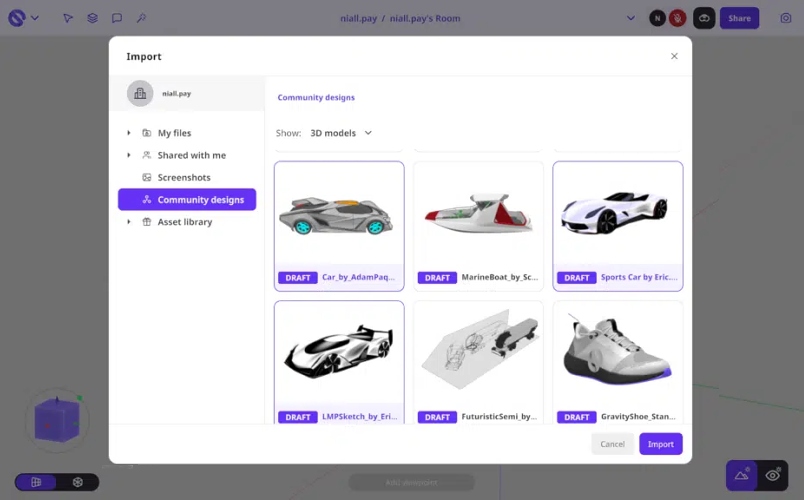Click the niall.pay's Room title
Image resolution: width=804 pixels, height=500 pixels.
click(425, 18)
